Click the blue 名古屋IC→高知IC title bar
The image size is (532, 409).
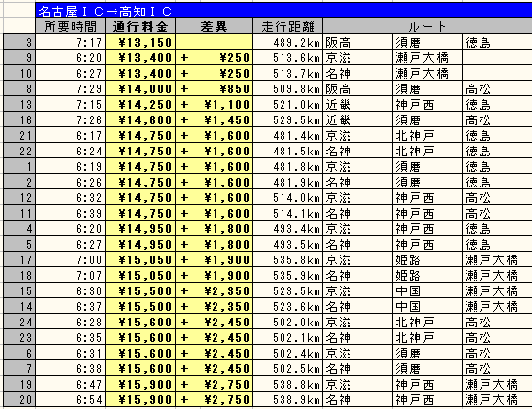point(283,11)
